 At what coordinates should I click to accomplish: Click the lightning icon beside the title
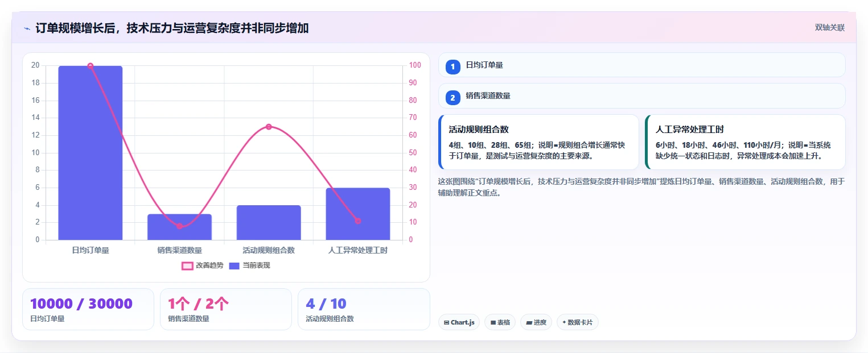tap(27, 28)
